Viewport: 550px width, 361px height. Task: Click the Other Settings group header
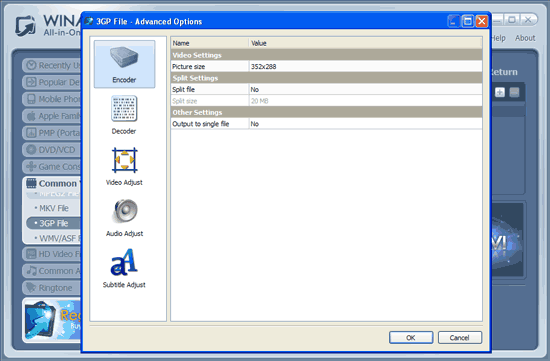pos(327,112)
